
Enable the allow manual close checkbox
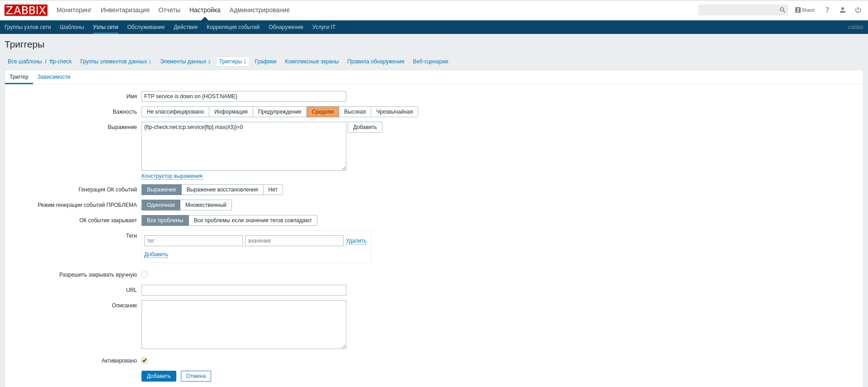point(145,275)
